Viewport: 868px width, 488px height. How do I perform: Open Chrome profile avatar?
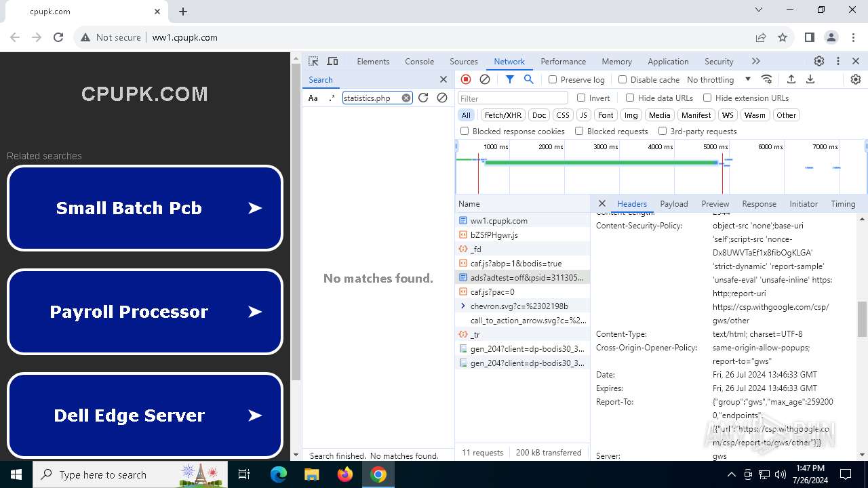(x=831, y=37)
